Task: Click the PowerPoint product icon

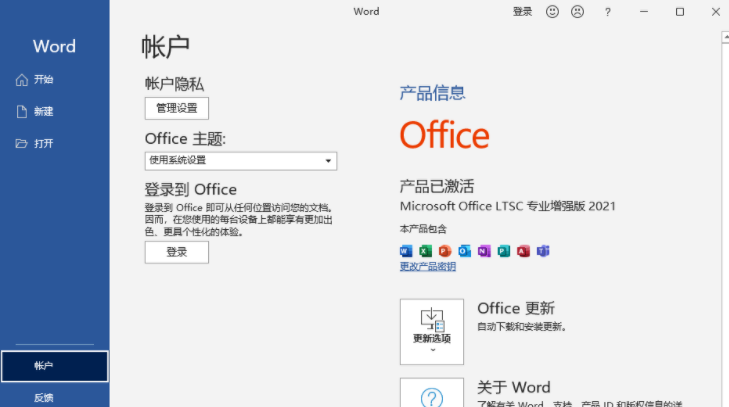Action: pyautogui.click(x=445, y=251)
